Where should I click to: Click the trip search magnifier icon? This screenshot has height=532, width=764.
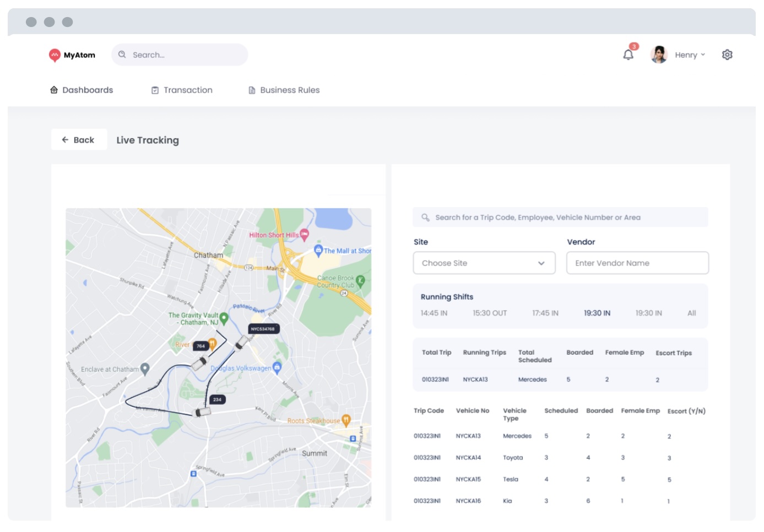click(425, 218)
